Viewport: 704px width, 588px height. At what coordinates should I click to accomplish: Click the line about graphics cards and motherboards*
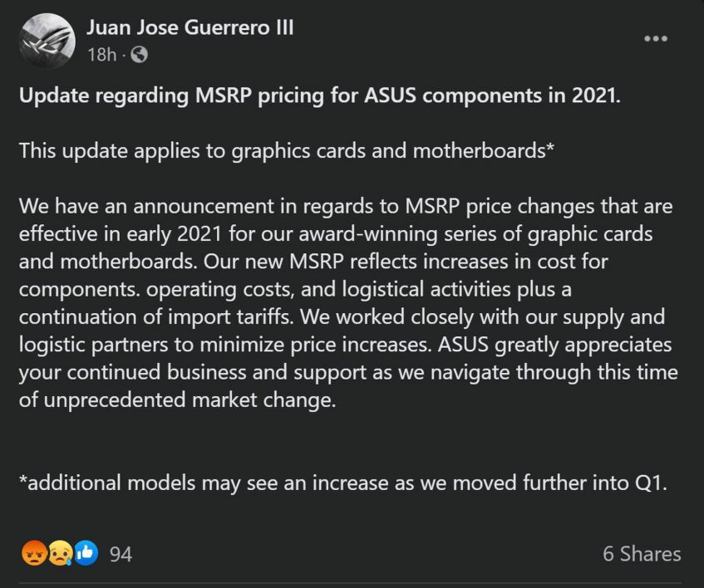pos(286,150)
